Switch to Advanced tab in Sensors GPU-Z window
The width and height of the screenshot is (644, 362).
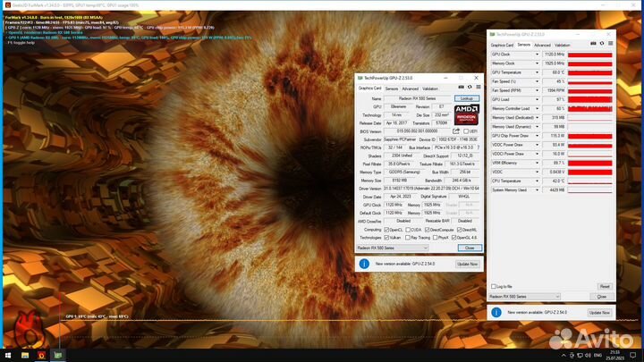pos(542,46)
